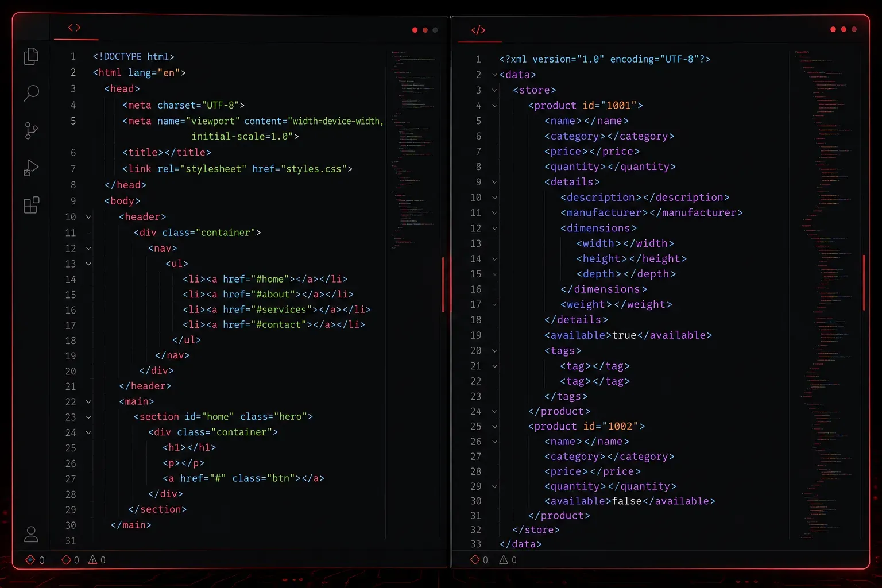Open the Extensions blocks icon

click(x=31, y=205)
